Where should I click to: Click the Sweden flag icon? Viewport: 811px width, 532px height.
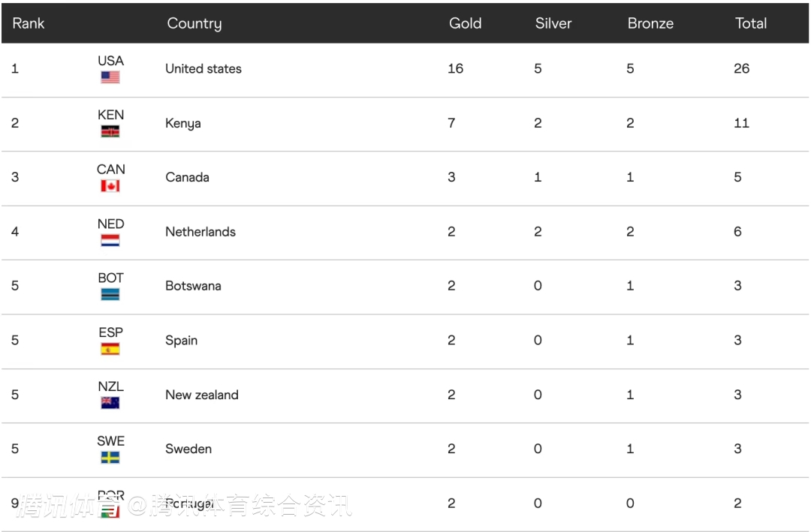coord(110,458)
